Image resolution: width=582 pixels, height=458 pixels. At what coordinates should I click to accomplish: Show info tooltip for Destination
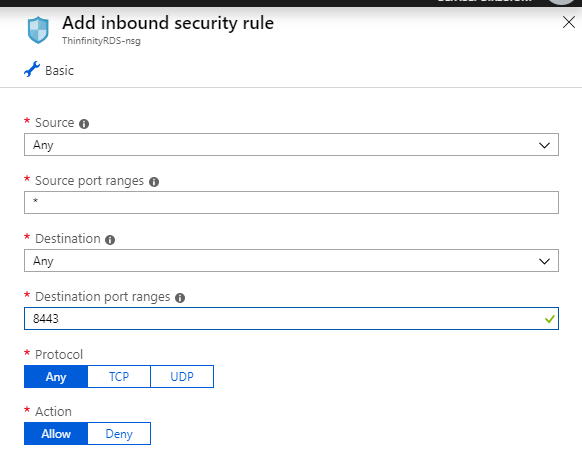110,240
